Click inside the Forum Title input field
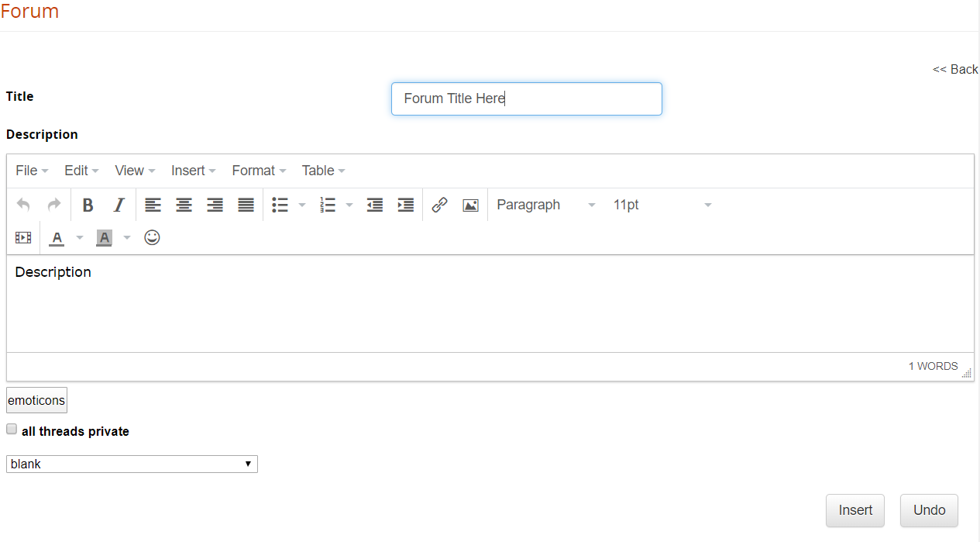Viewport: 980px width, 542px height. (526, 98)
